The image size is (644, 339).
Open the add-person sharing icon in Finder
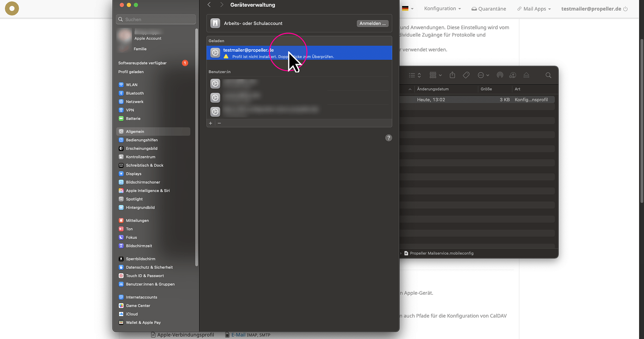click(x=513, y=75)
